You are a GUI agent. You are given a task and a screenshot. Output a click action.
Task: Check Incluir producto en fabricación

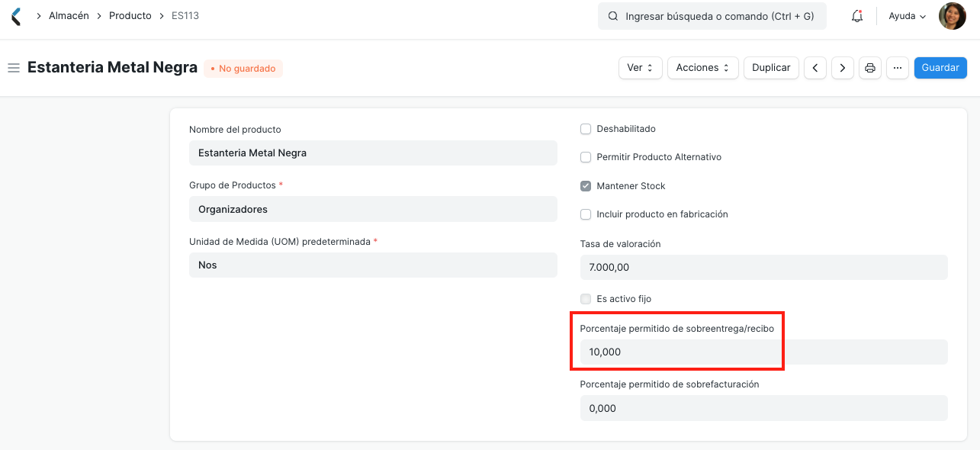(586, 214)
